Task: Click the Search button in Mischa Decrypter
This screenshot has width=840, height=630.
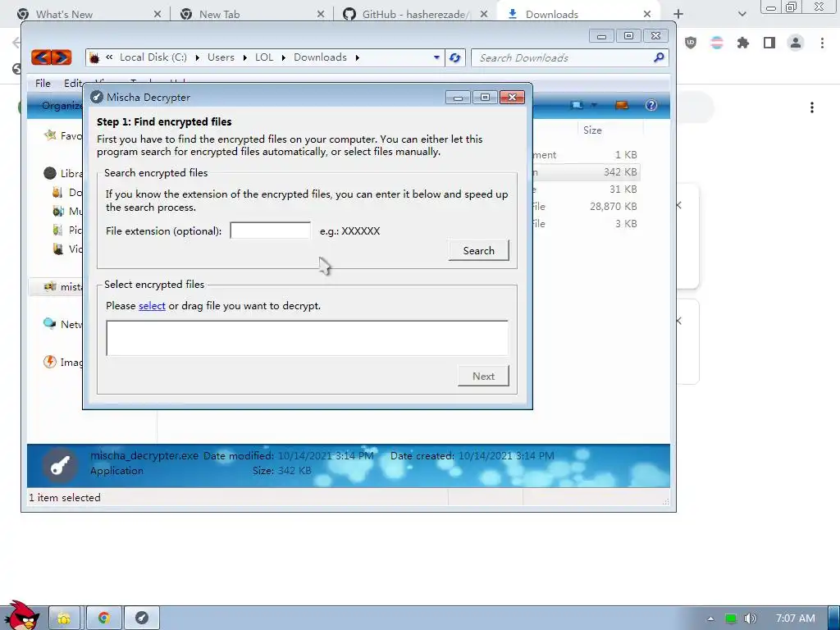Action: click(x=478, y=250)
